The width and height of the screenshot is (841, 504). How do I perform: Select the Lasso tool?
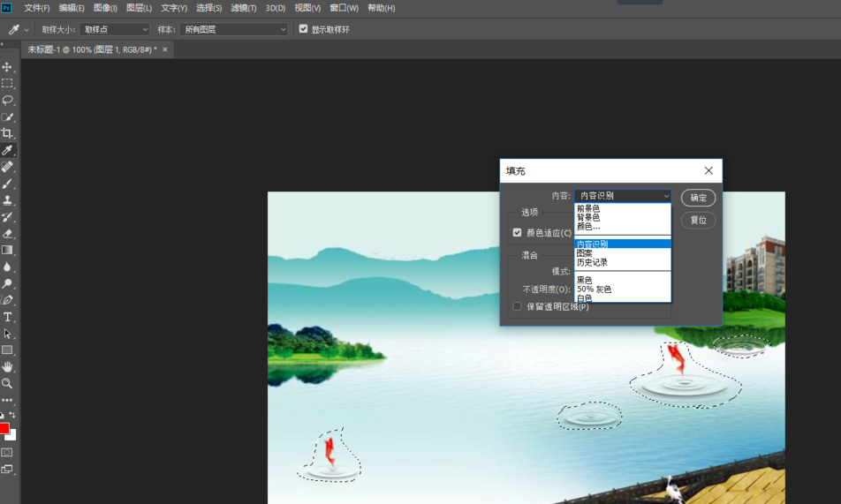pyautogui.click(x=7, y=101)
